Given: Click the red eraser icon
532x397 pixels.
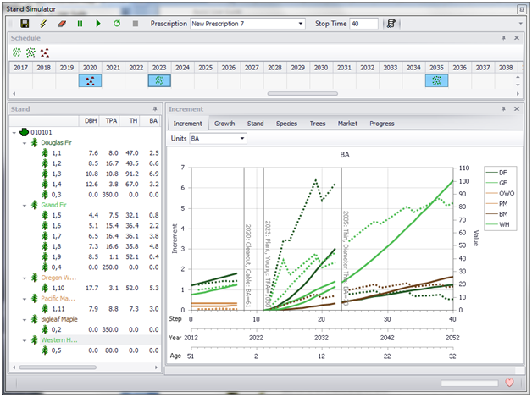Looking at the screenshot, I should tap(61, 24).
